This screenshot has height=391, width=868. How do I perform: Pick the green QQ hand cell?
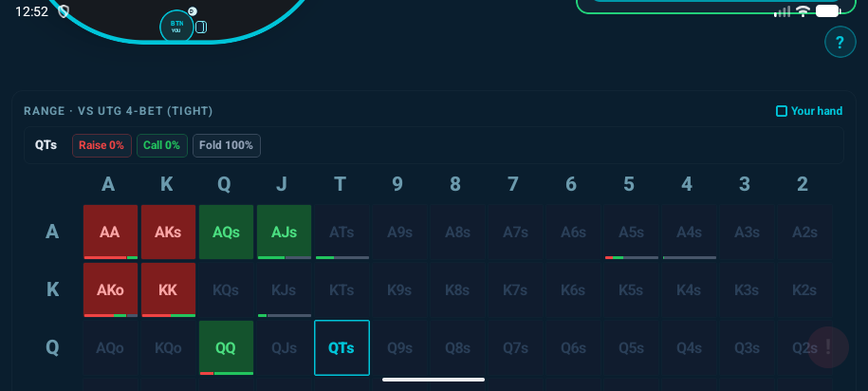(226, 347)
